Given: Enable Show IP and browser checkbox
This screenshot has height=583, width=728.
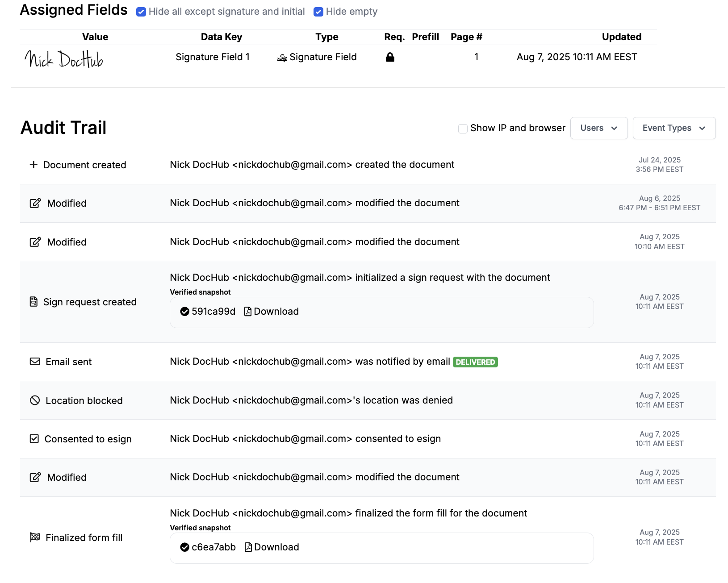Looking at the screenshot, I should 463,129.
